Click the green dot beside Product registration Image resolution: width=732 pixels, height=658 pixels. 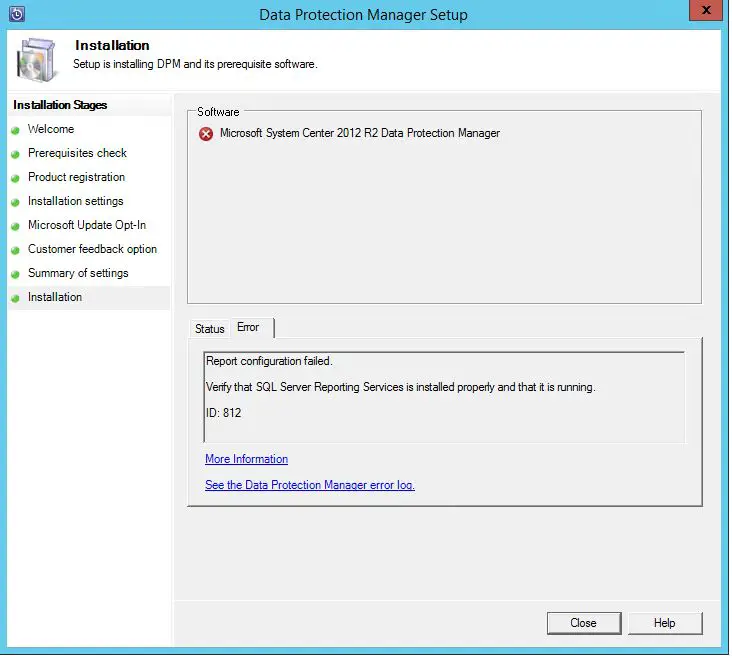tap(15, 178)
